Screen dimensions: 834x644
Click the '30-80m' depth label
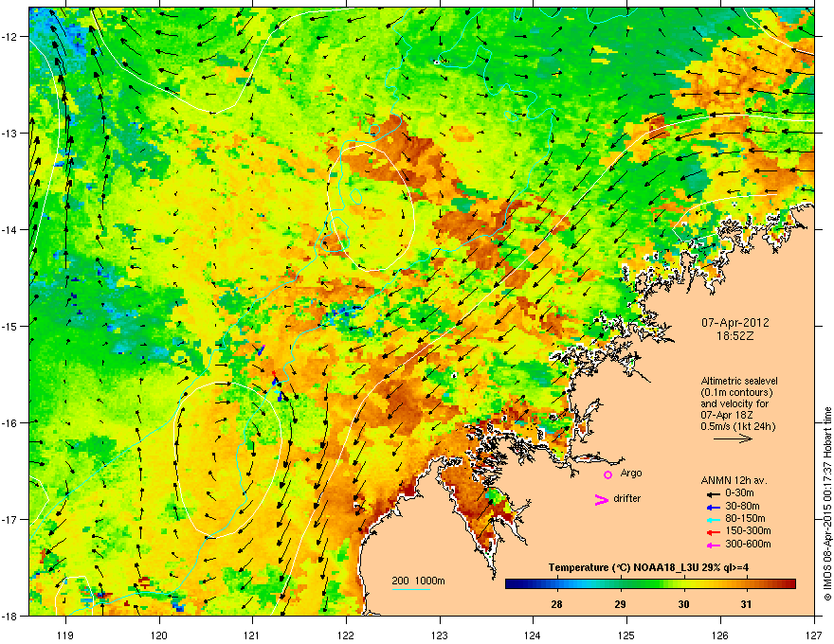click(x=742, y=506)
